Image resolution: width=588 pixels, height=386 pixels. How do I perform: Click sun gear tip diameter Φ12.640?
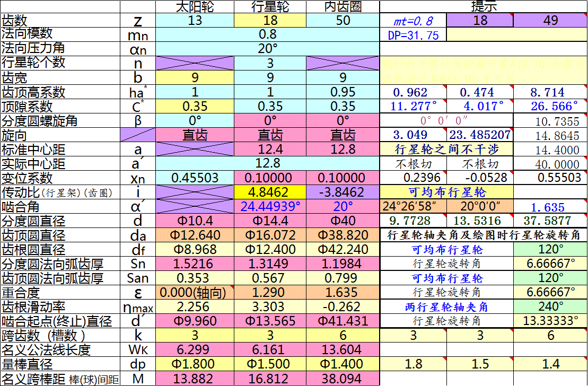(195, 235)
